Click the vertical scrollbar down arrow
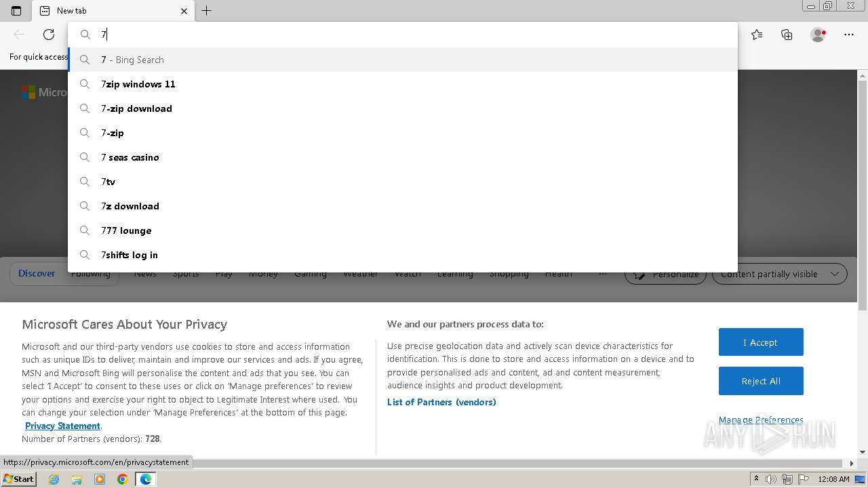 [863, 452]
